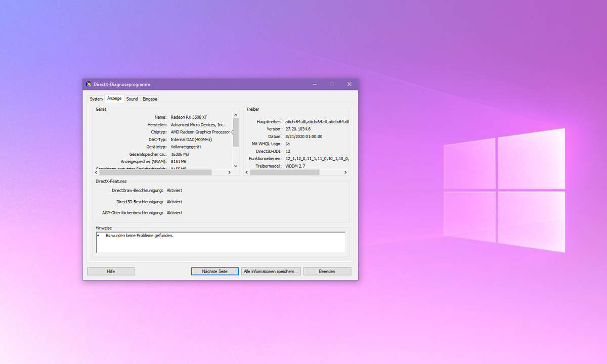The height and width of the screenshot is (364, 607).
Task: Click the Hinweise notes text box
Action: [x=221, y=242]
